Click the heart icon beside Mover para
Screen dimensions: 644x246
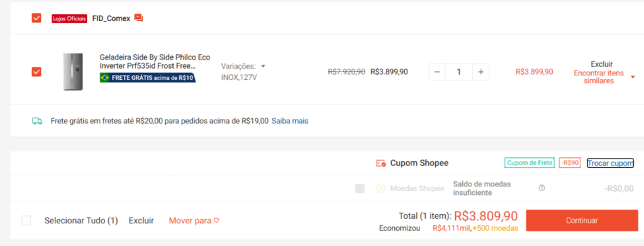(x=216, y=221)
